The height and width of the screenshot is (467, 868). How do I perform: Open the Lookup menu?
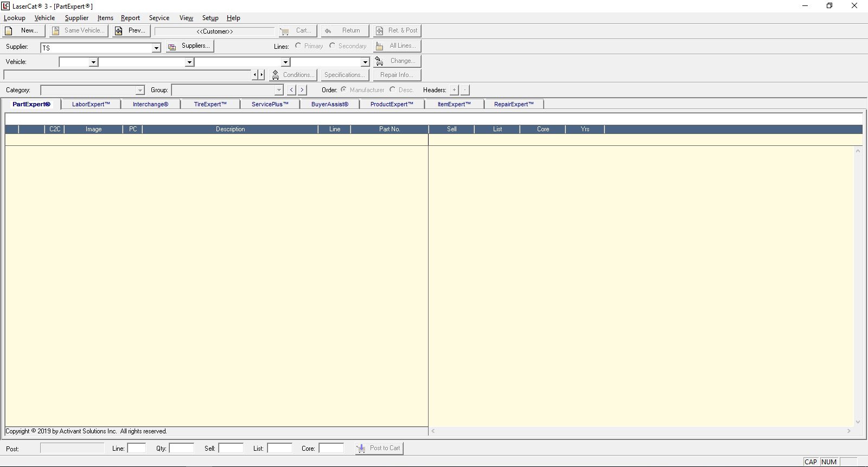15,18
